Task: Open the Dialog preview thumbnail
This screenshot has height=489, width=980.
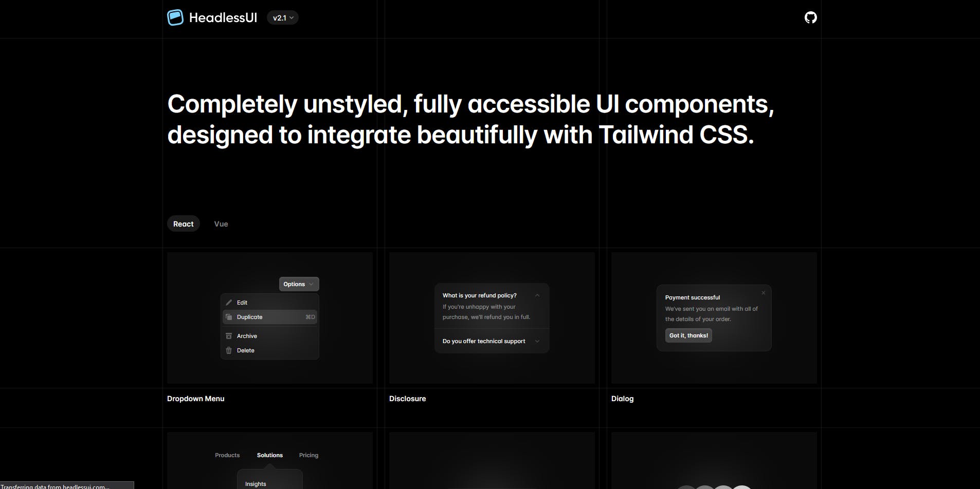Action: 714,318
